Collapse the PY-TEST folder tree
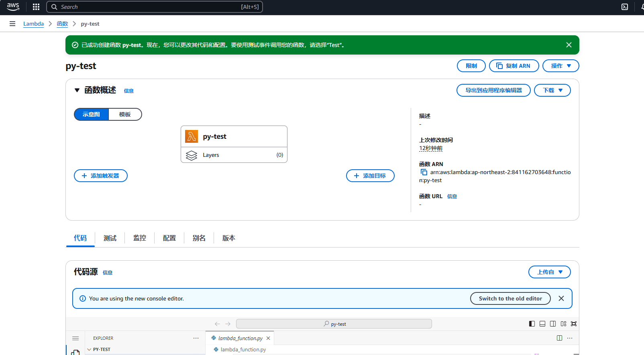 click(89, 349)
